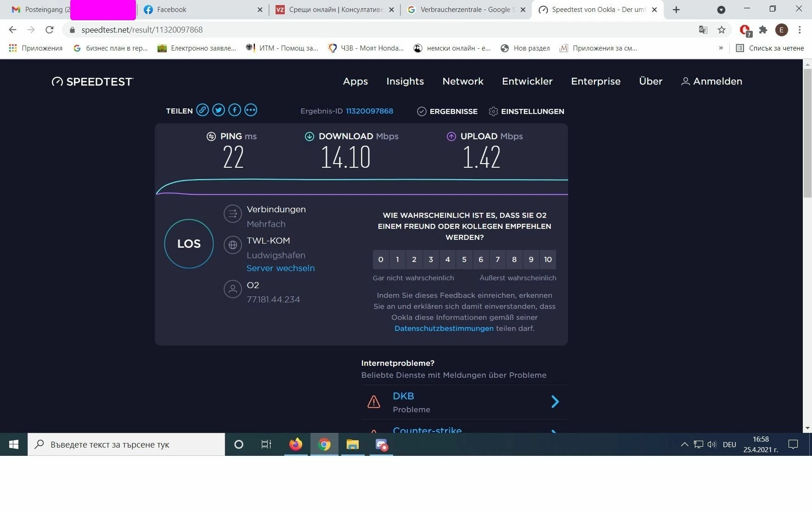The image size is (812, 511).
Task: Share the result on Facebook
Action: click(235, 110)
